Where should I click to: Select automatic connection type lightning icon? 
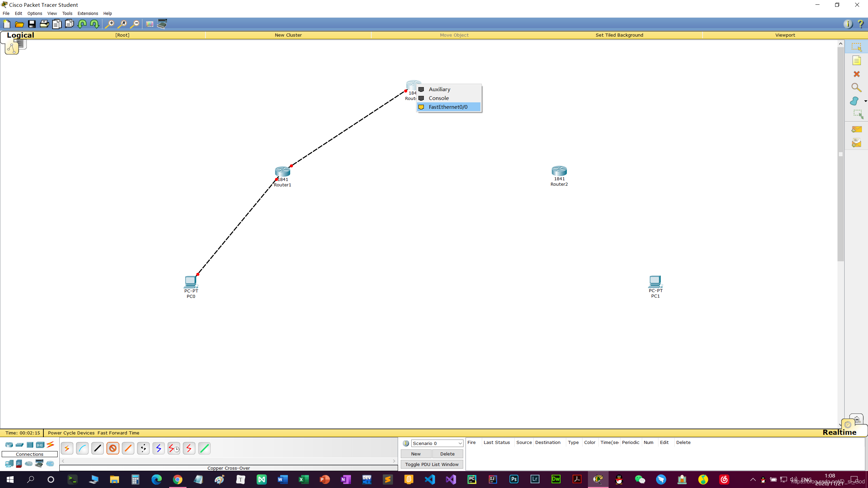tap(67, 448)
